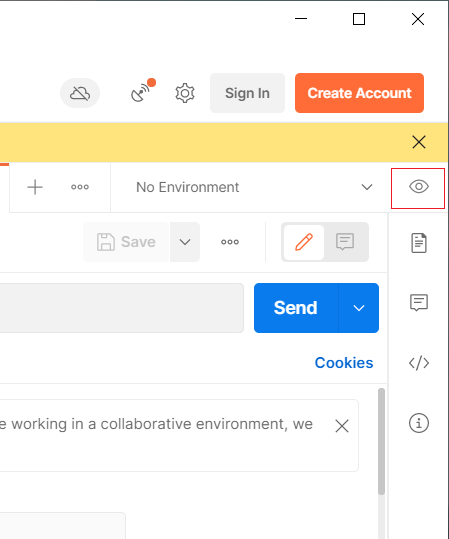Click the Send button
449x539 pixels.
tap(296, 308)
